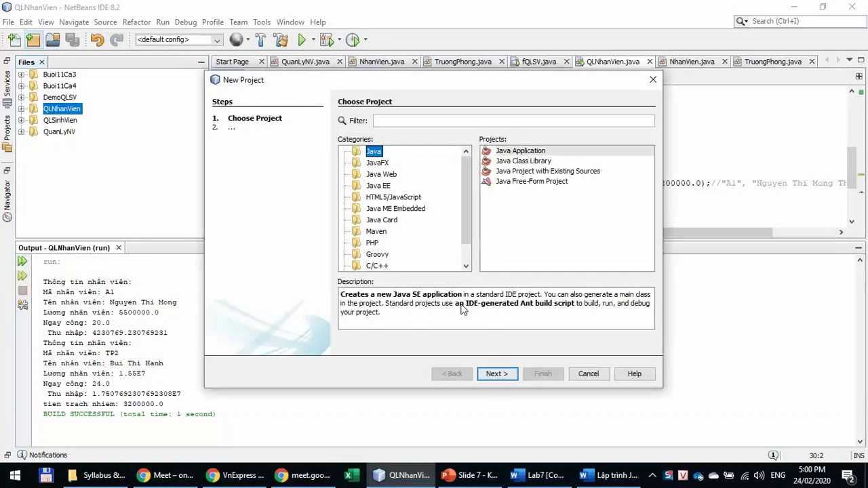Click the Open Project toolbar icon

[x=52, y=40]
